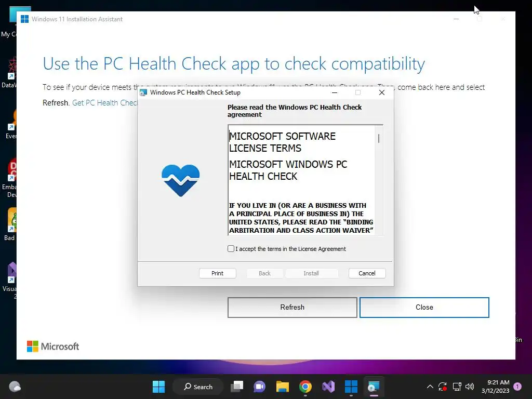Open network settings tray icon

click(457, 387)
